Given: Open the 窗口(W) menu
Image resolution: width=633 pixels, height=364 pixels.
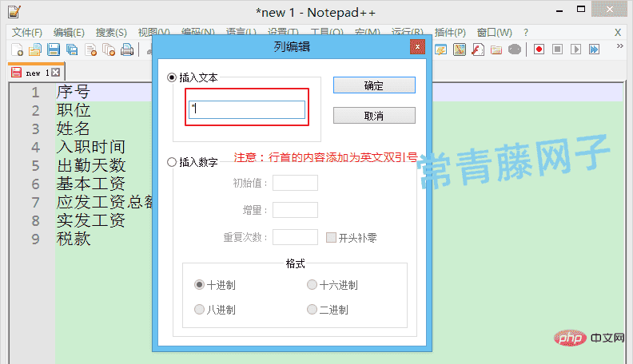Looking at the screenshot, I should pos(495,32).
